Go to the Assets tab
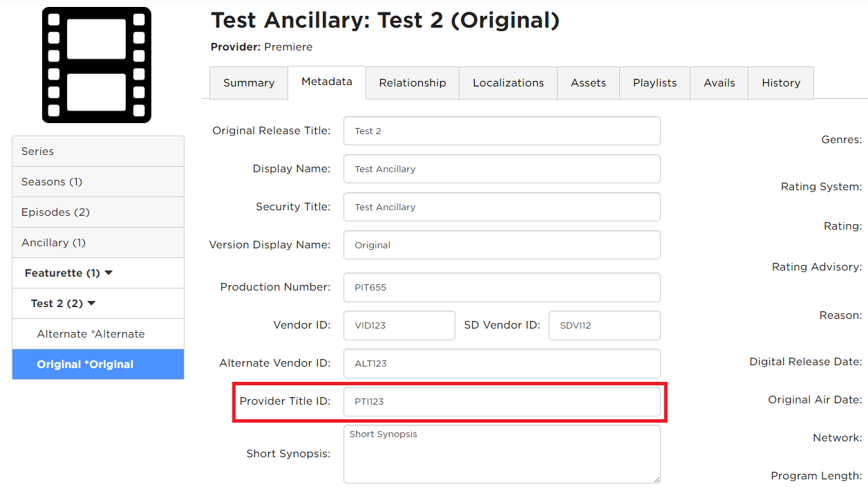Viewport: 868px width, 487px height. 589,83
